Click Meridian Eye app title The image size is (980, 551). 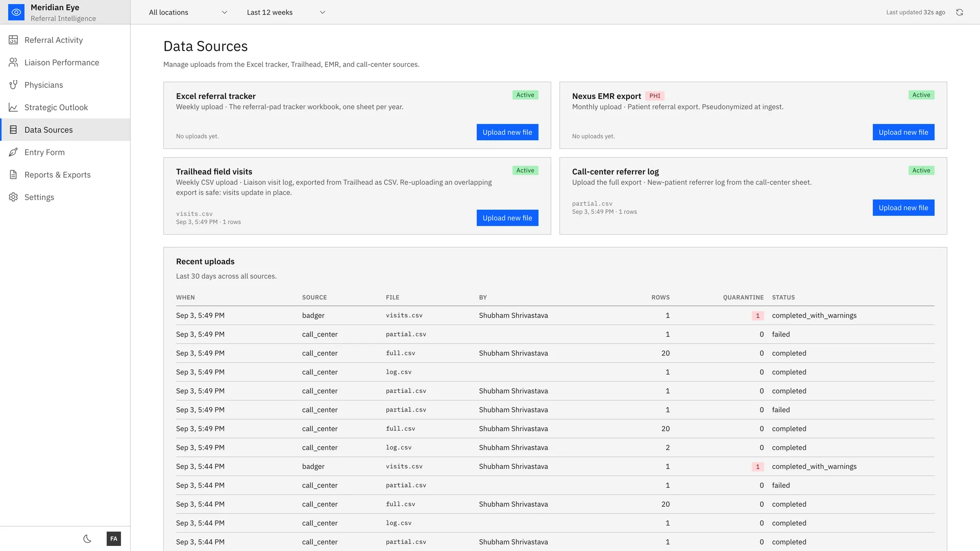[x=55, y=7]
